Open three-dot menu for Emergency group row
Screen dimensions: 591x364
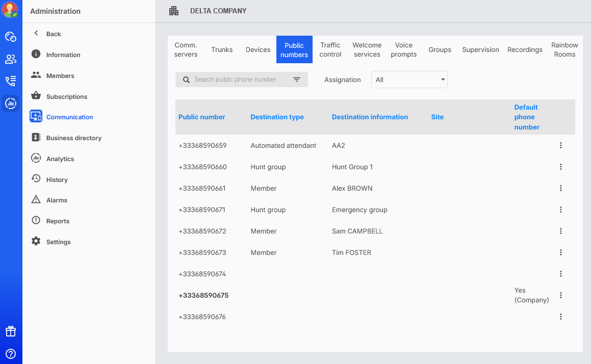pos(560,210)
